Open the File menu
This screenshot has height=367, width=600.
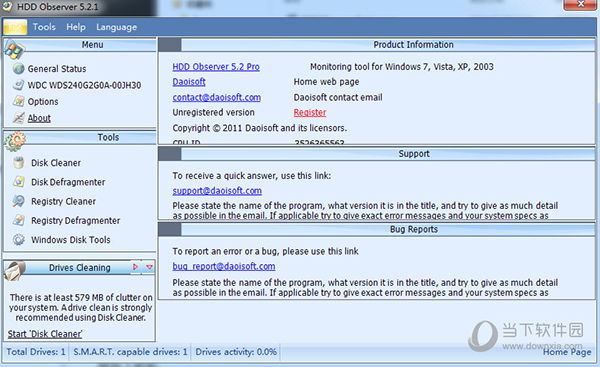pyautogui.click(x=15, y=27)
